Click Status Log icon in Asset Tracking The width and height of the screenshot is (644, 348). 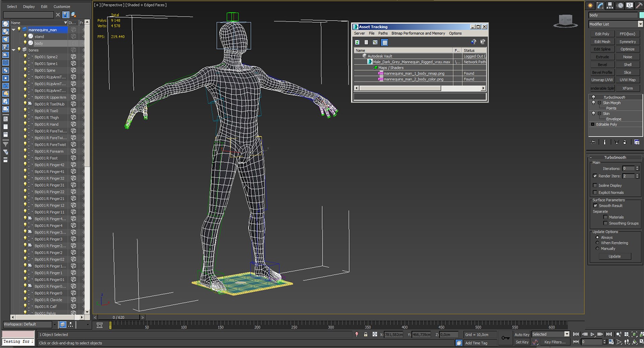[366, 42]
